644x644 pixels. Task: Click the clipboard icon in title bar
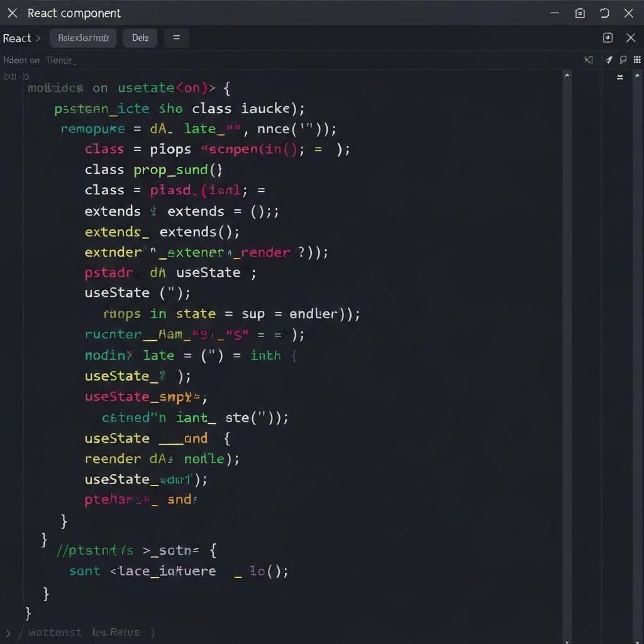580,13
